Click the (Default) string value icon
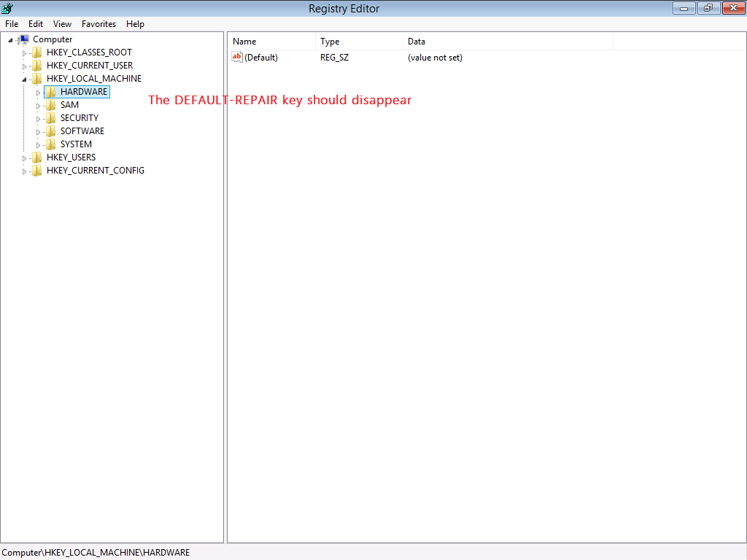The height and width of the screenshot is (560, 747). click(237, 58)
